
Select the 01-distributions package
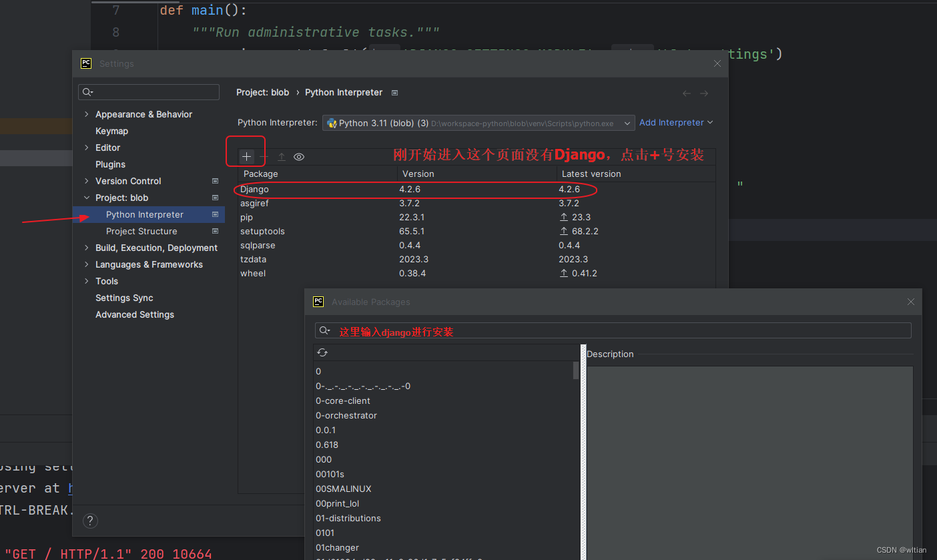click(348, 519)
